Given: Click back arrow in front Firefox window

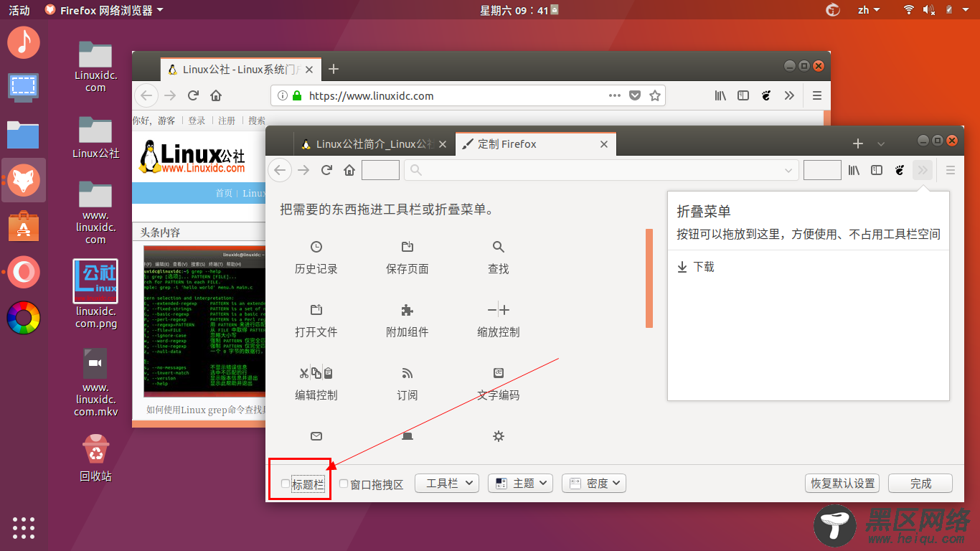Looking at the screenshot, I should pyautogui.click(x=280, y=170).
